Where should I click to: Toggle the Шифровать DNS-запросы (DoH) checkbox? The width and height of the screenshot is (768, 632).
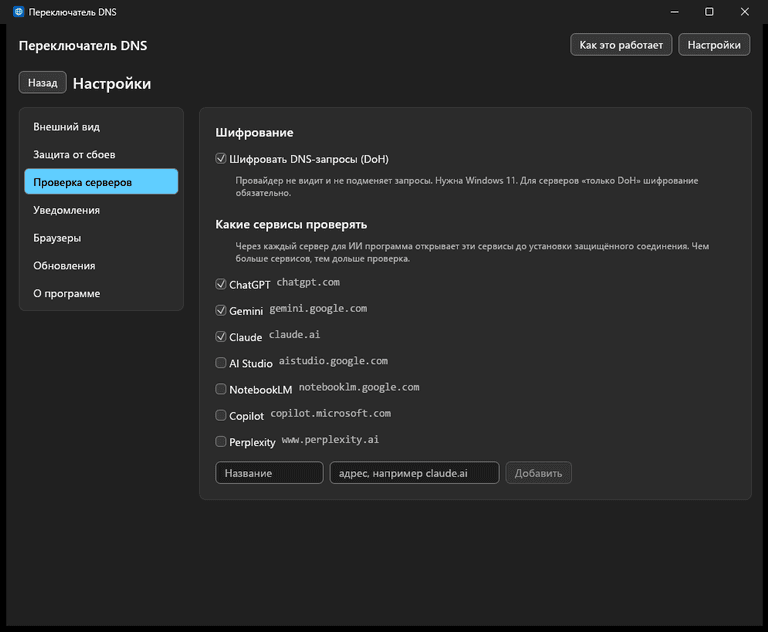(221, 159)
